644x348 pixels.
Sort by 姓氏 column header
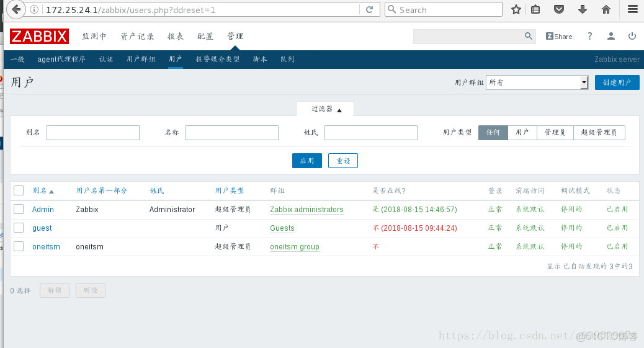(157, 190)
